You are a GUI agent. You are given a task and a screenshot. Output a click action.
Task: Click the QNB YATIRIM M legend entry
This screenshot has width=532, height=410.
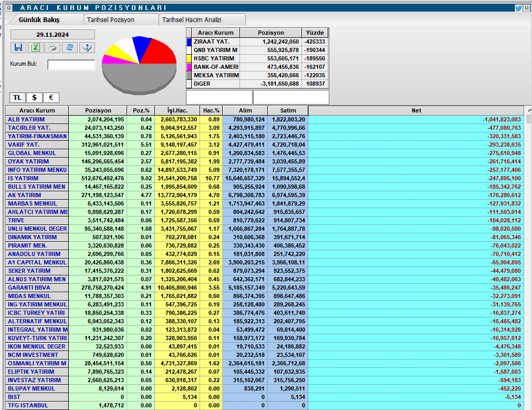tap(215, 50)
